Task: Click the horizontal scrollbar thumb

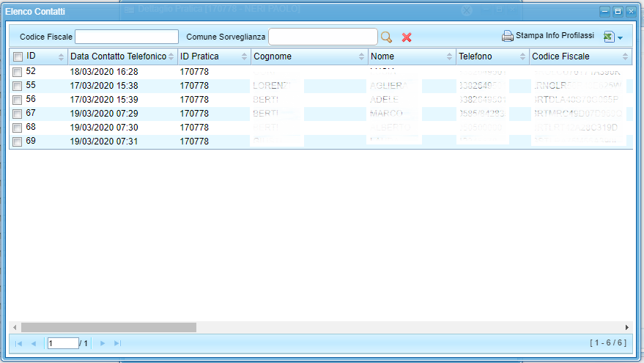Action: [109, 328]
